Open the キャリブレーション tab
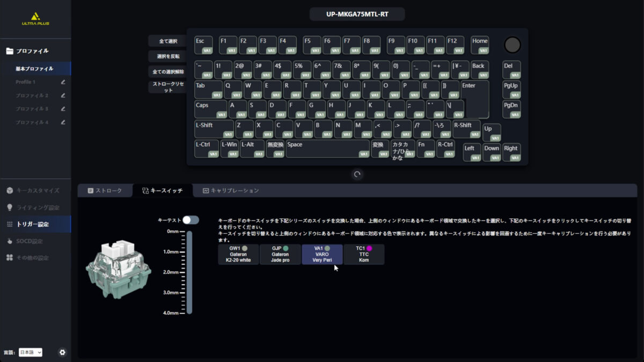The height and width of the screenshot is (362, 644). tap(230, 190)
